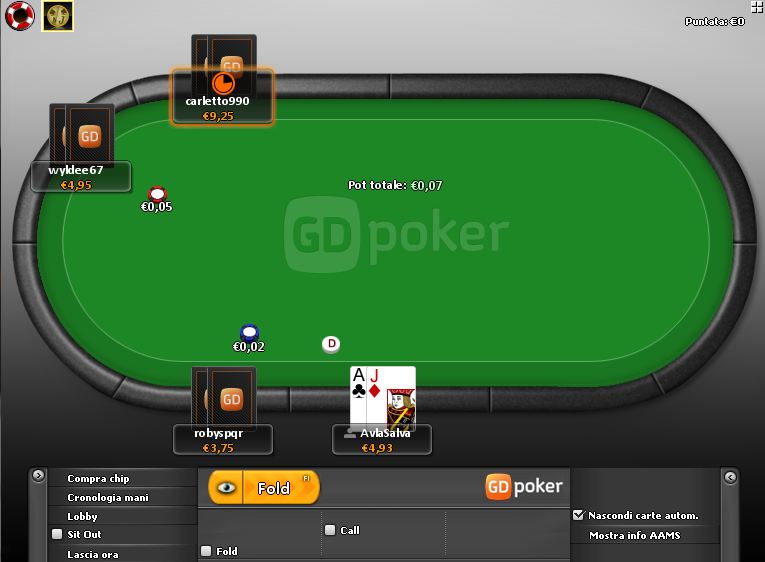Tick the Fold pre-action checkbox
The height and width of the screenshot is (562, 765).
click(x=206, y=551)
